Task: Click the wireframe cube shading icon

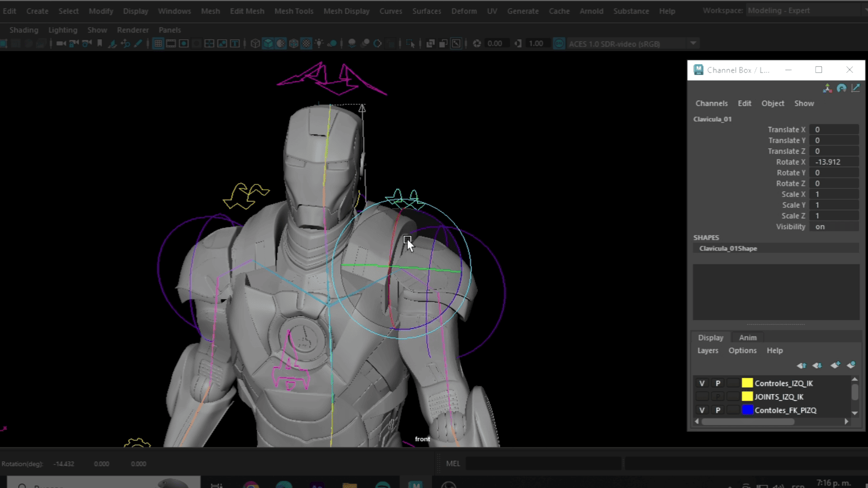Action: pyautogui.click(x=255, y=44)
